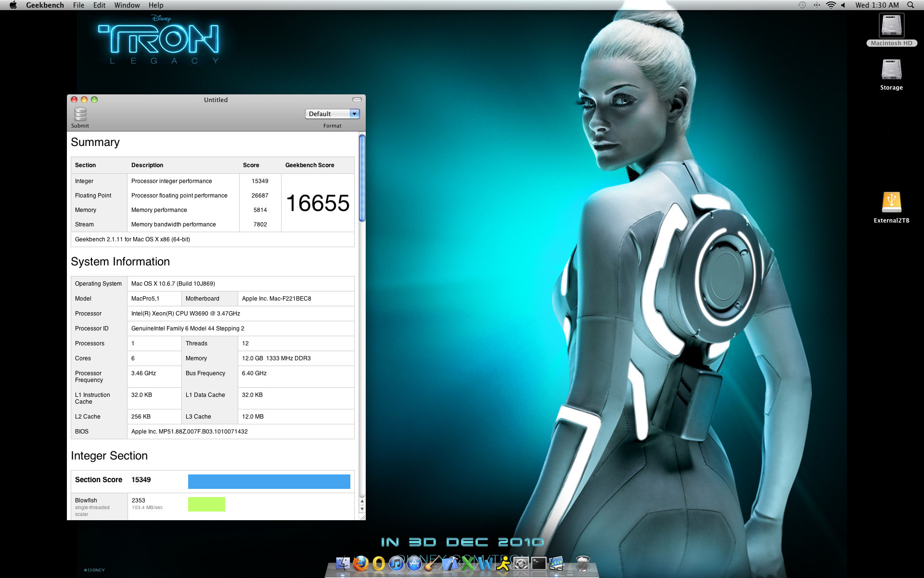Click the Wi-Fi status icon

[831, 5]
